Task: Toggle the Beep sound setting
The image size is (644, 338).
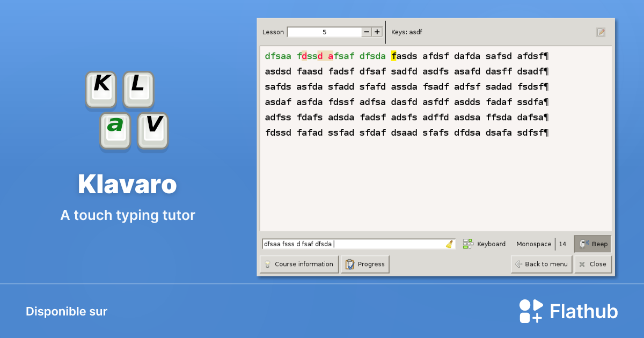Action: [x=592, y=244]
